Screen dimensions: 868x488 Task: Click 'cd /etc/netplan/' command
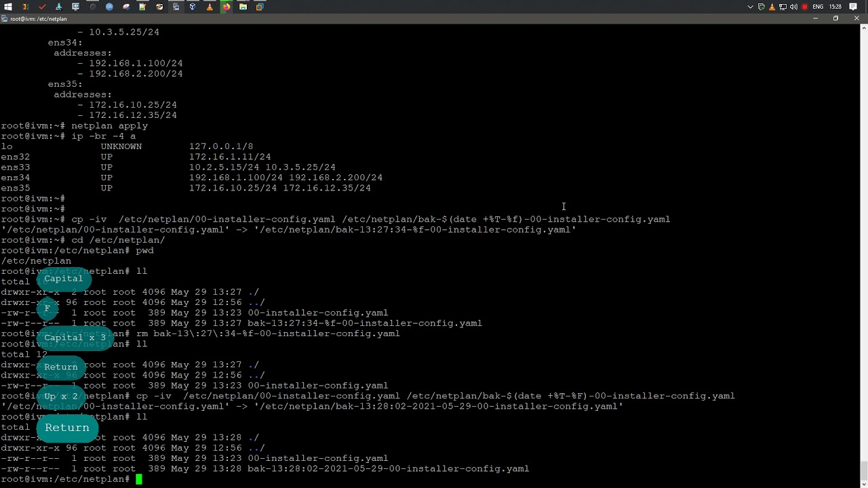(x=118, y=240)
